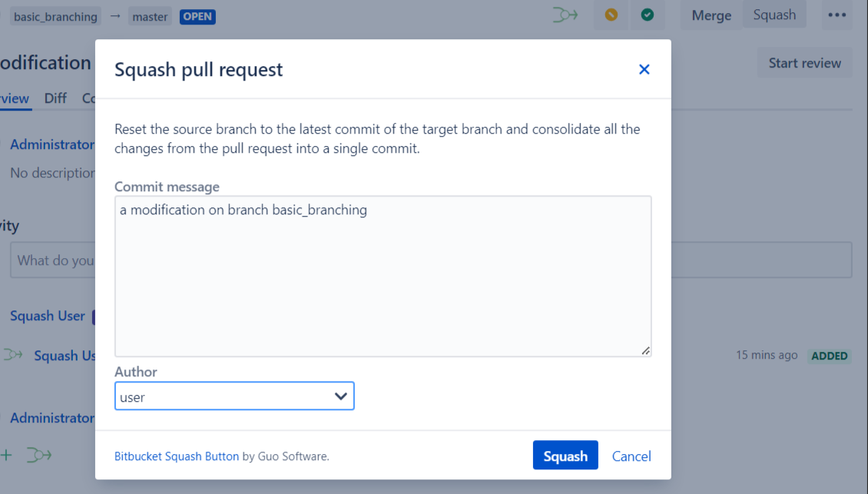Open the Bitbucket Squash Button link
868x494 pixels.
pyautogui.click(x=177, y=456)
